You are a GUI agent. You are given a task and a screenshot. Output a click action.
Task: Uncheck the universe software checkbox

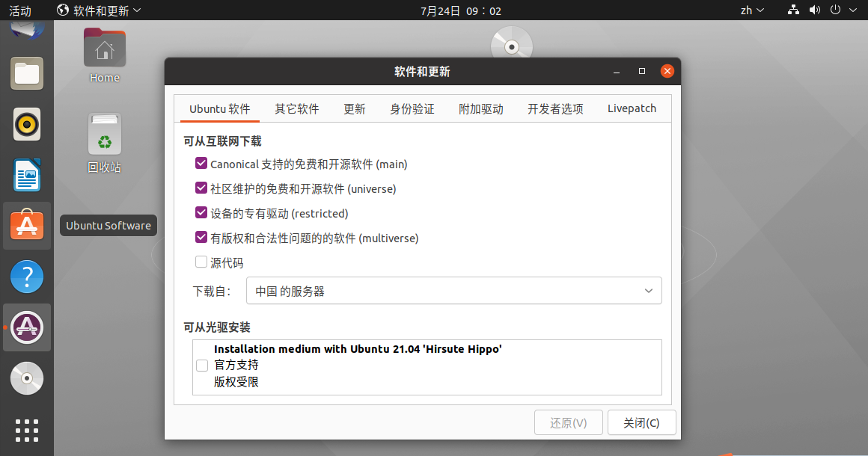(201, 188)
